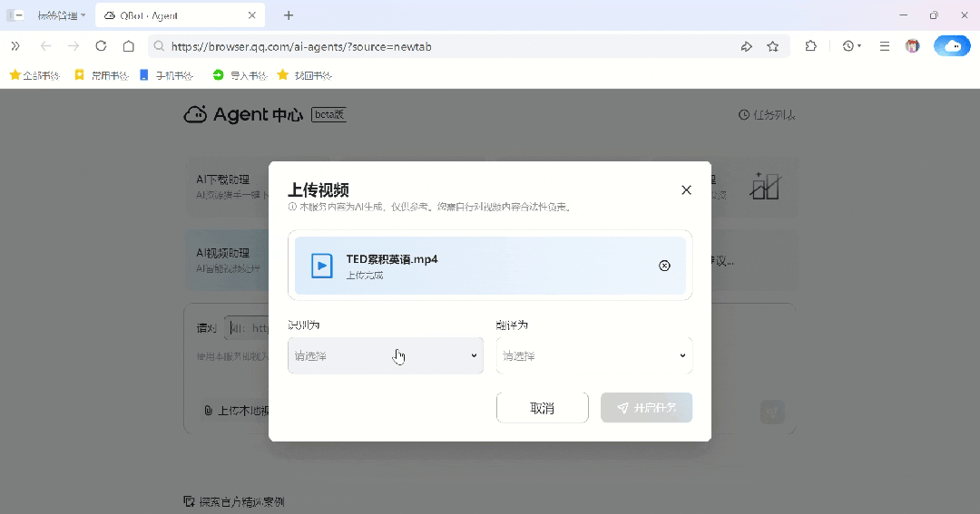The image size is (980, 514).
Task: Click the background video link input field
Action: tap(247, 328)
